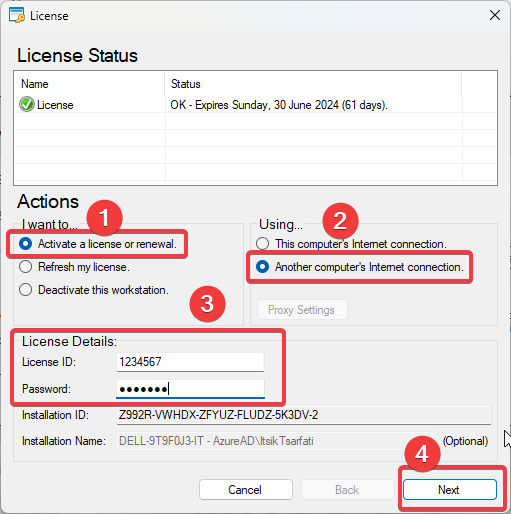Click the Name column header
Image resolution: width=511 pixels, height=514 pixels.
[90, 84]
